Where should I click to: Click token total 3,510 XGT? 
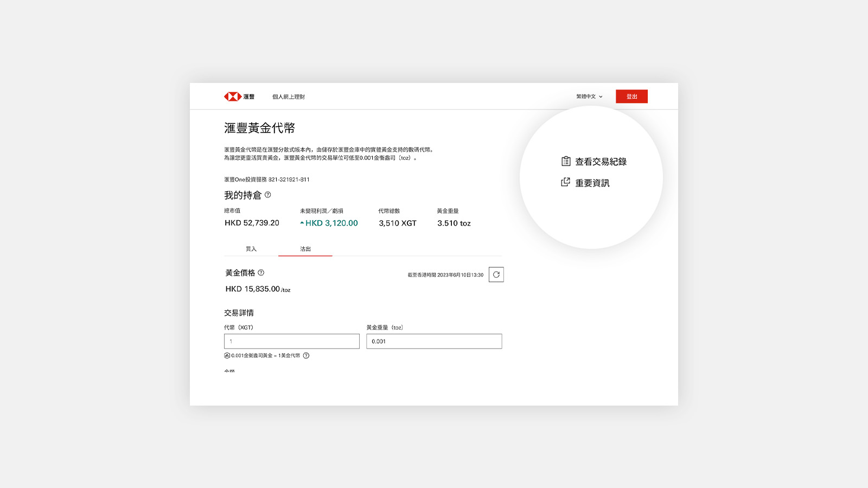(398, 223)
